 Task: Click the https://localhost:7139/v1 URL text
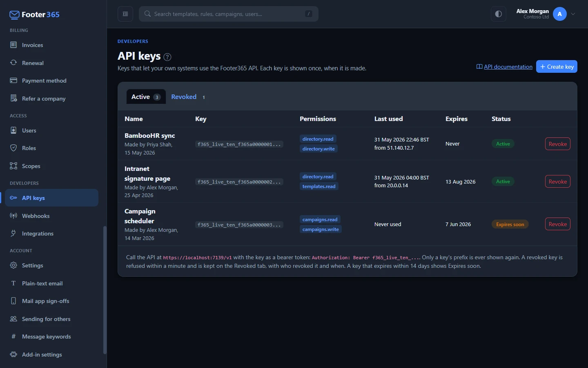pos(198,258)
